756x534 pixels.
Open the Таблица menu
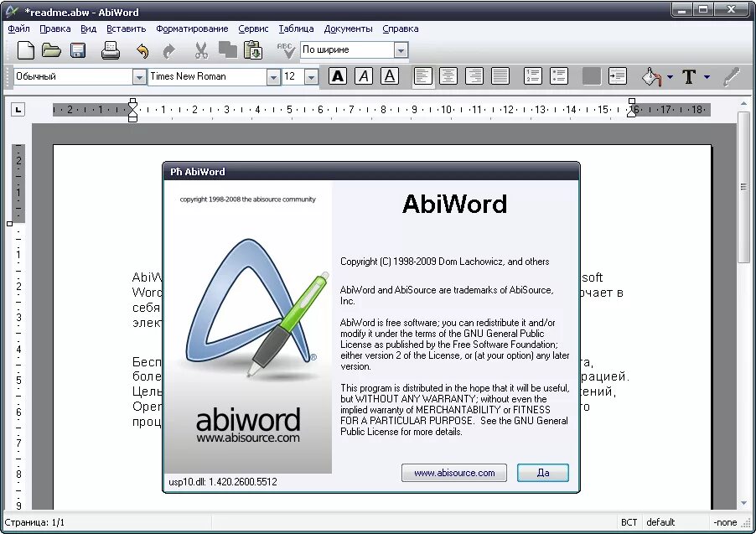coord(296,29)
